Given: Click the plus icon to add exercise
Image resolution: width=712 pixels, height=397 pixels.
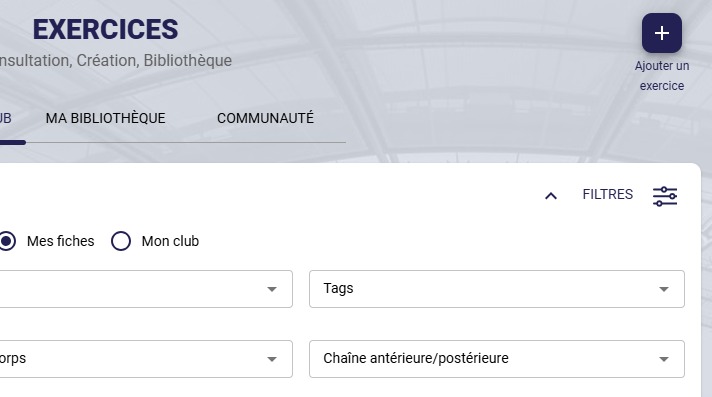Looking at the screenshot, I should point(662,33).
